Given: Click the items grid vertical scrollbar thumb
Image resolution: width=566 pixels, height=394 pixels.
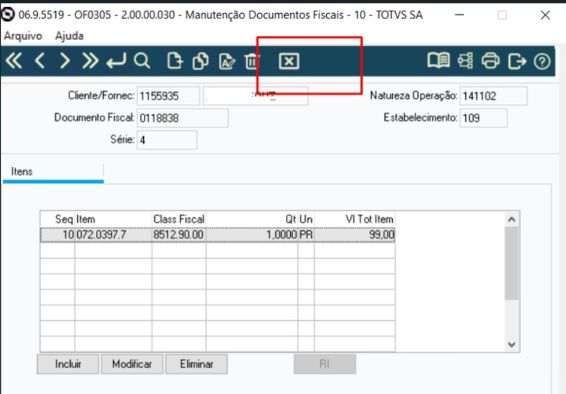Looking at the screenshot, I should click(511, 263).
